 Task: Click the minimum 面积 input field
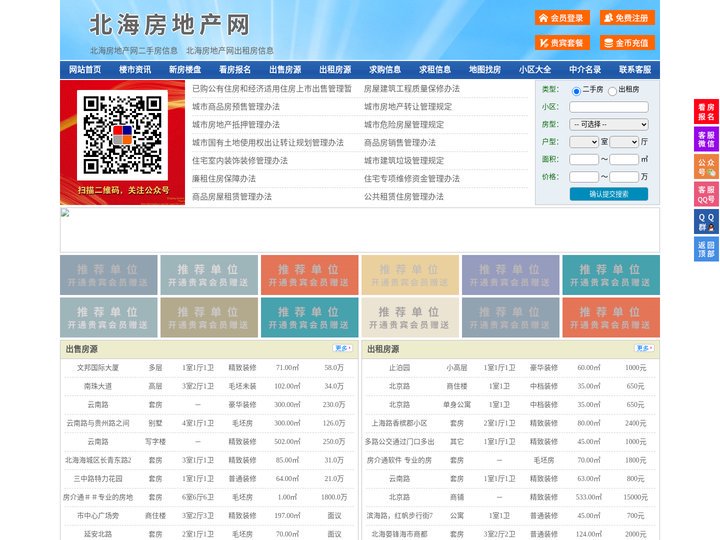[584, 159]
